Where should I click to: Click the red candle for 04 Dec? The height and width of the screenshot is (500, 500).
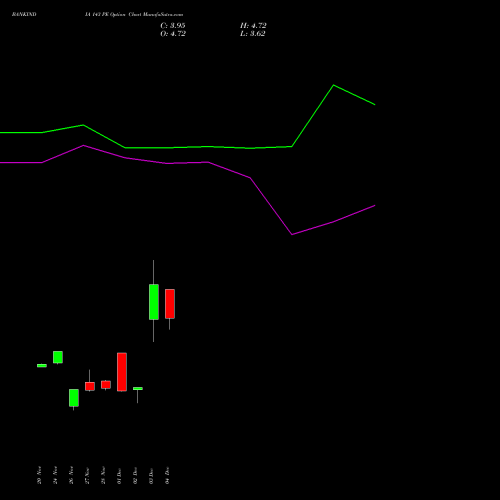170,304
